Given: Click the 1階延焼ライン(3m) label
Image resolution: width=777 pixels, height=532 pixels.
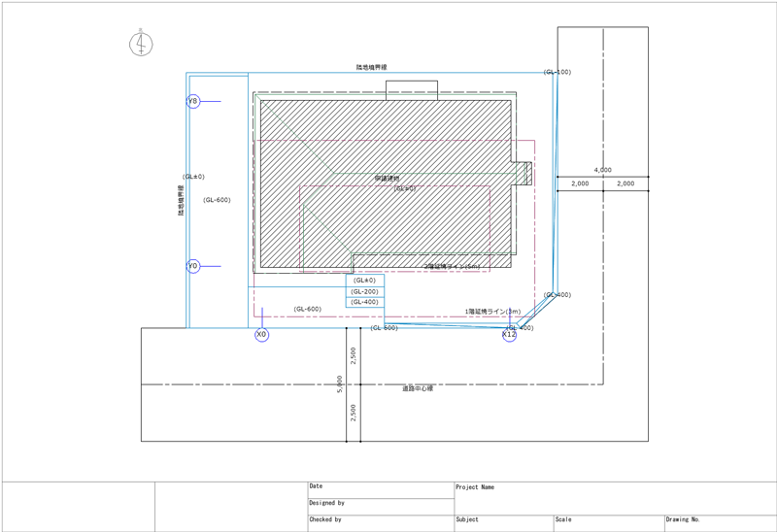Looking at the screenshot, I should click(492, 312).
